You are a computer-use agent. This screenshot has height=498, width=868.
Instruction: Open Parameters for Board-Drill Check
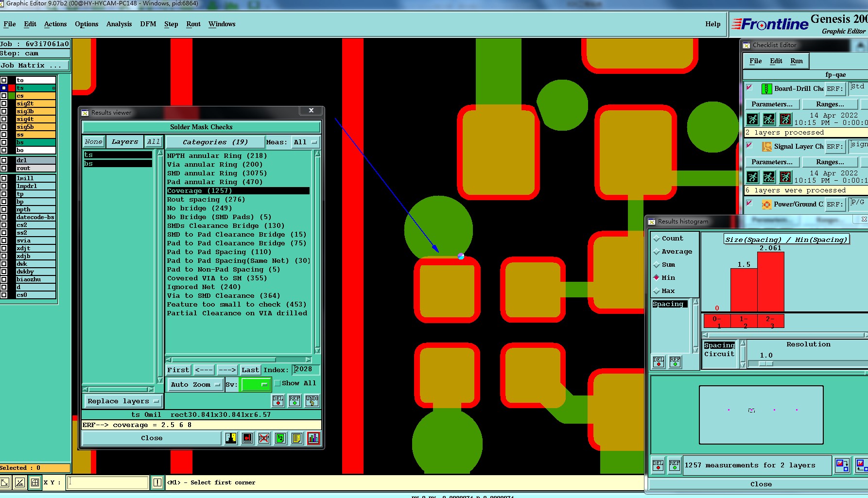772,104
